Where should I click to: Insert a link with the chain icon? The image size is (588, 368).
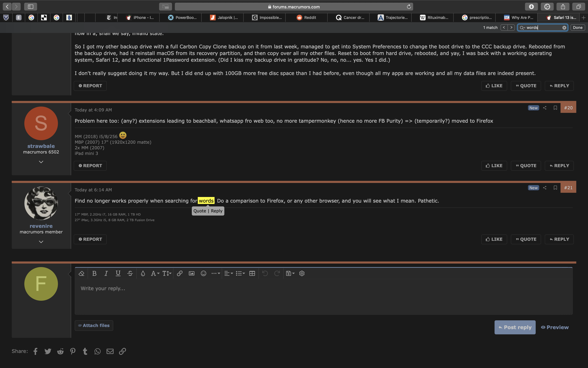pyautogui.click(x=180, y=273)
